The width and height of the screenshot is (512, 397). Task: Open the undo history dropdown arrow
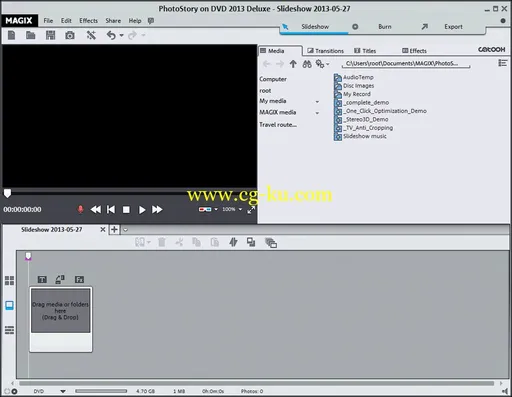pyautogui.click(x=121, y=35)
